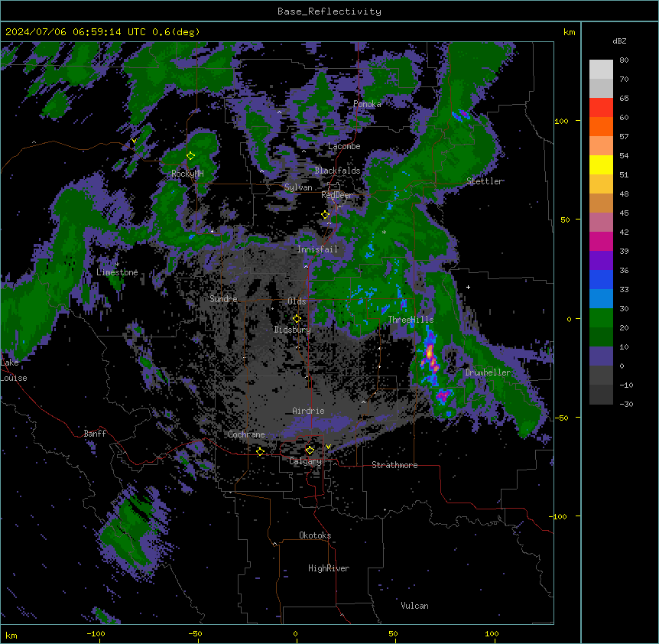The height and width of the screenshot is (644, 659).
Task: Select the Okotoks map label
Action: coord(315,535)
